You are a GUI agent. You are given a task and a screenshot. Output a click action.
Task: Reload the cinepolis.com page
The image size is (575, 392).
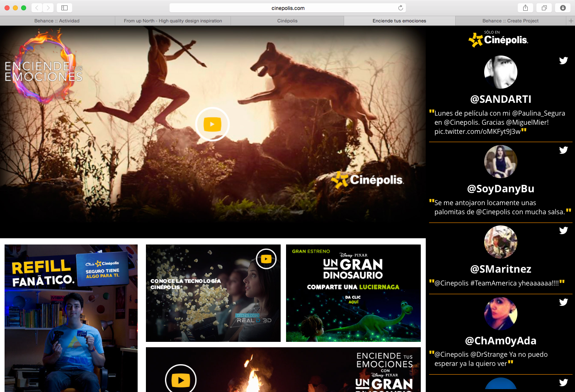tap(400, 8)
